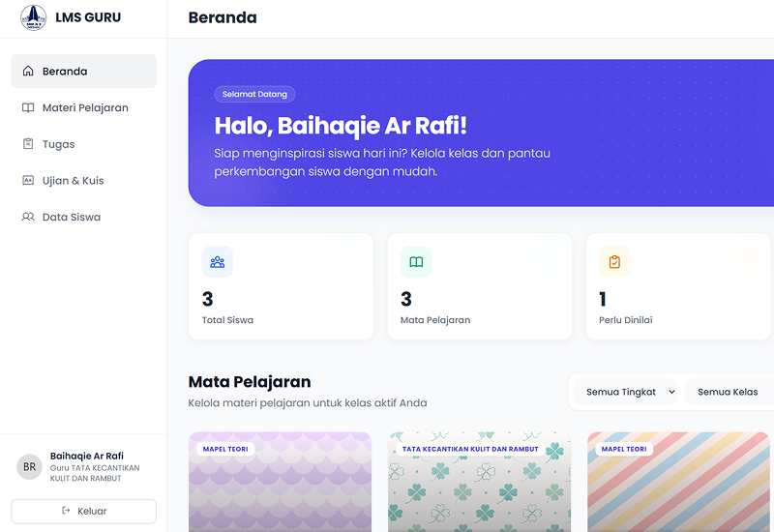The image size is (774, 532).
Task: Open the striped Mapel Teori course card
Action: pyautogui.click(x=678, y=482)
